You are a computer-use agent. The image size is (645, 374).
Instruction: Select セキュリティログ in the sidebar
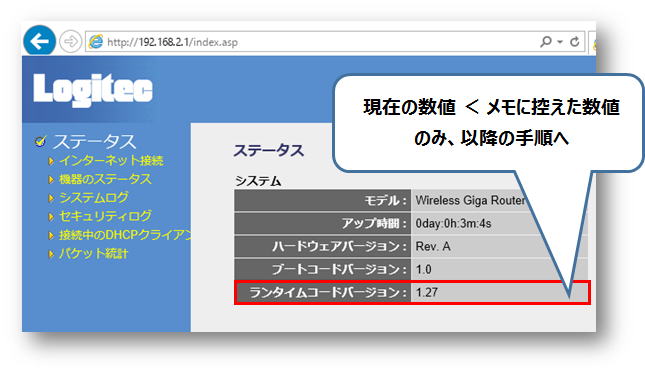(x=105, y=216)
